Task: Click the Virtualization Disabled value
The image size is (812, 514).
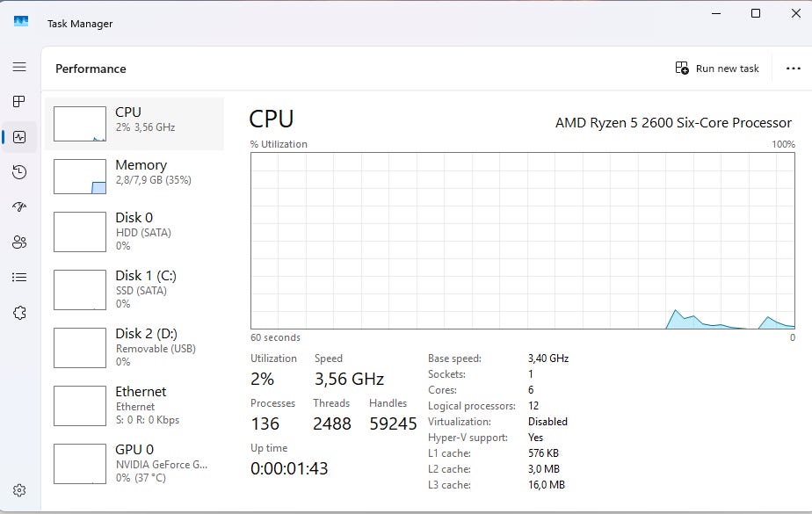Action: pos(547,422)
